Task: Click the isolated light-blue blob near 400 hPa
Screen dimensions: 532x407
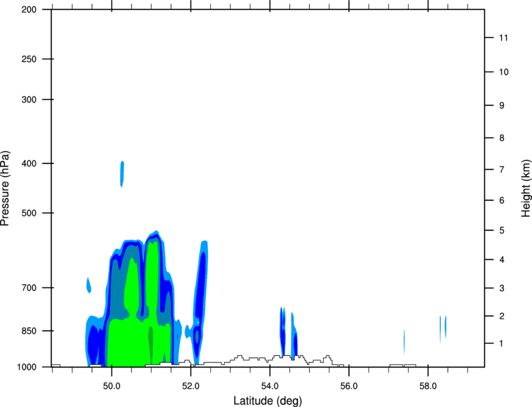Action: [x=122, y=174]
